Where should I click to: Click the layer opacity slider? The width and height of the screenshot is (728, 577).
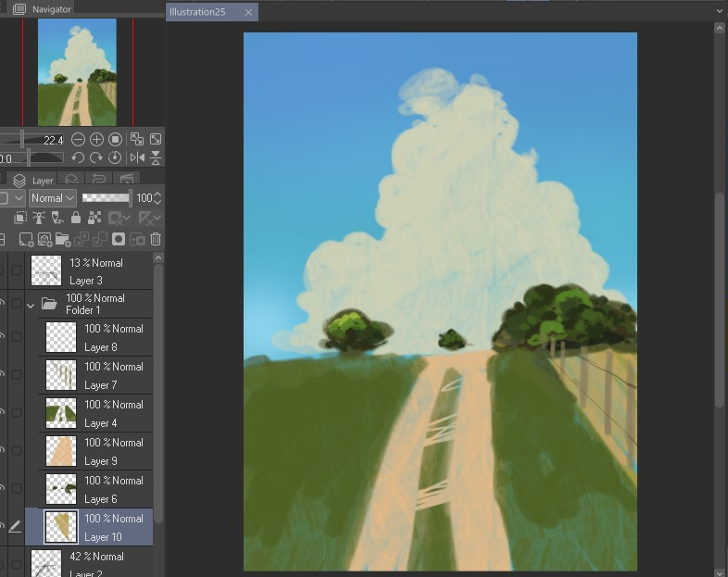tap(106, 198)
